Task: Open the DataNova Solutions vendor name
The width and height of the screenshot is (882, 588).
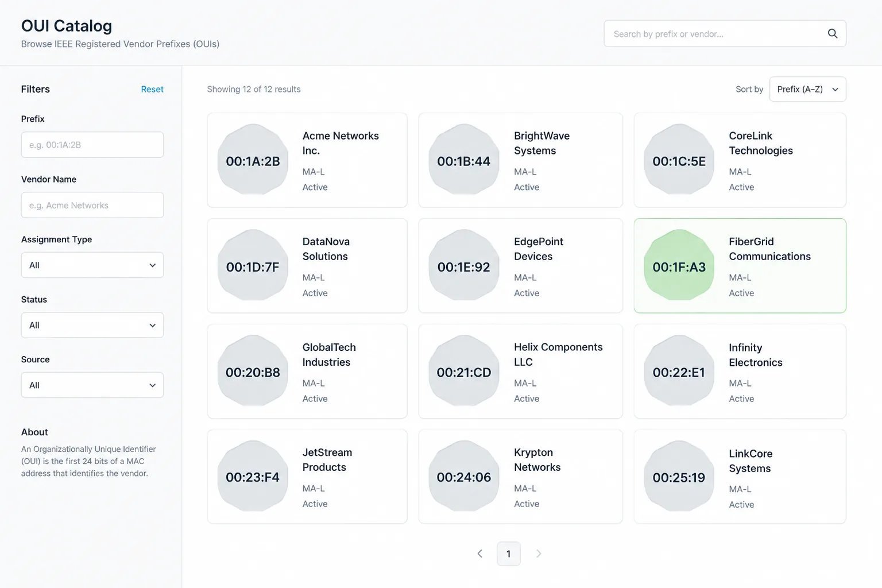Action: coord(326,249)
